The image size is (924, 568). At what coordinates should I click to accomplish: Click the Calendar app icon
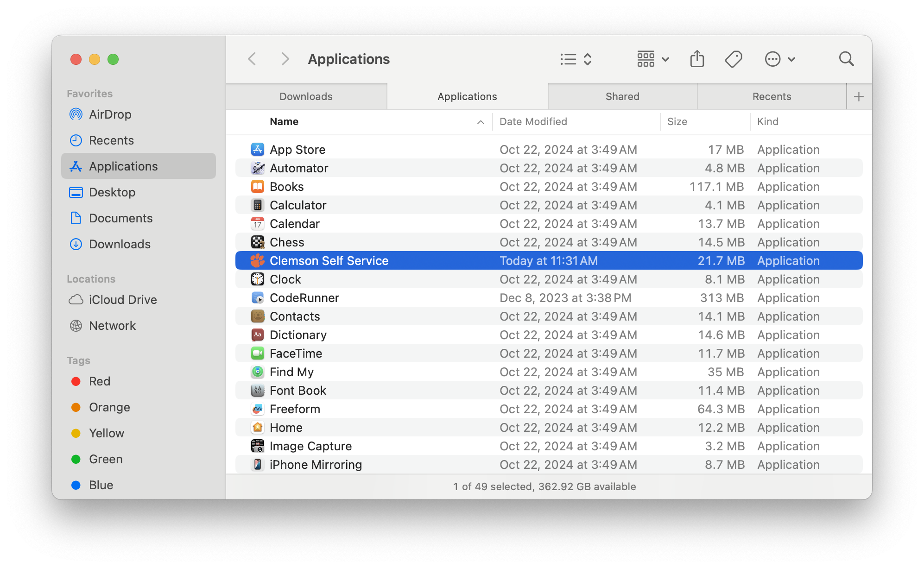[258, 223]
